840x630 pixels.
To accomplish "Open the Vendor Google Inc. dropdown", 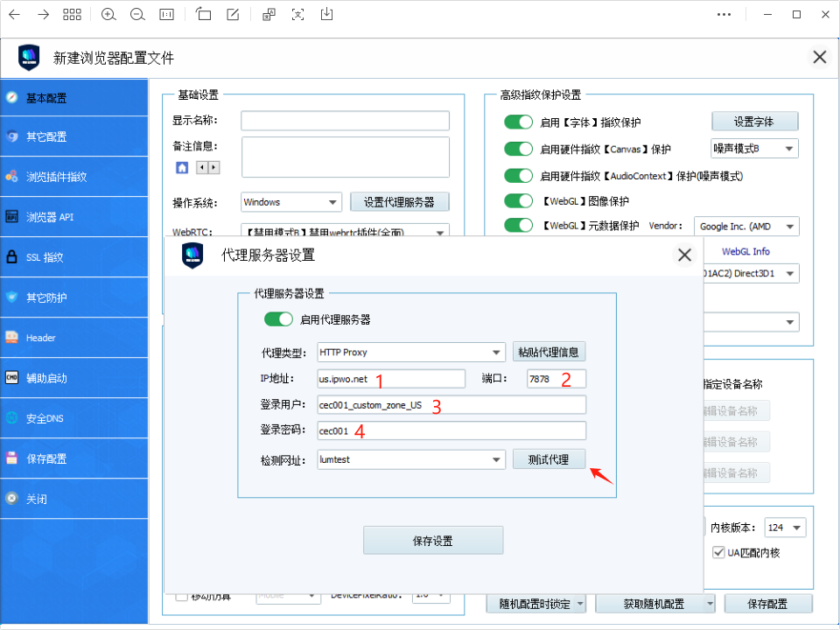I will click(746, 226).
